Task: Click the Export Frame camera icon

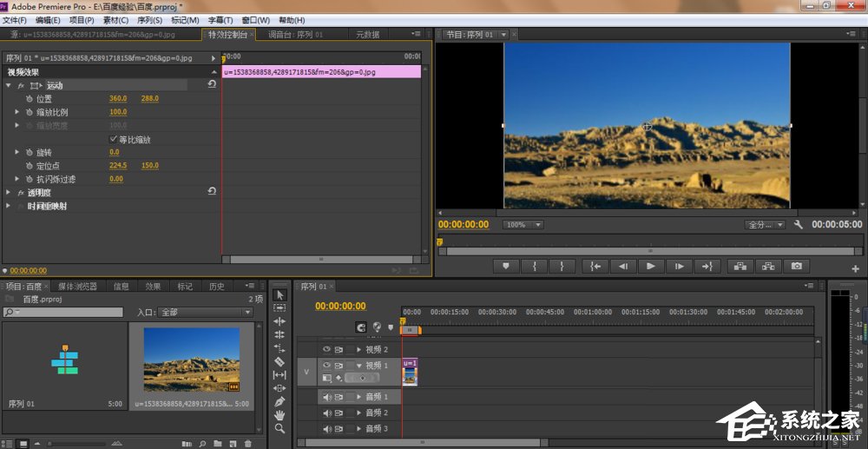Action: (x=795, y=267)
